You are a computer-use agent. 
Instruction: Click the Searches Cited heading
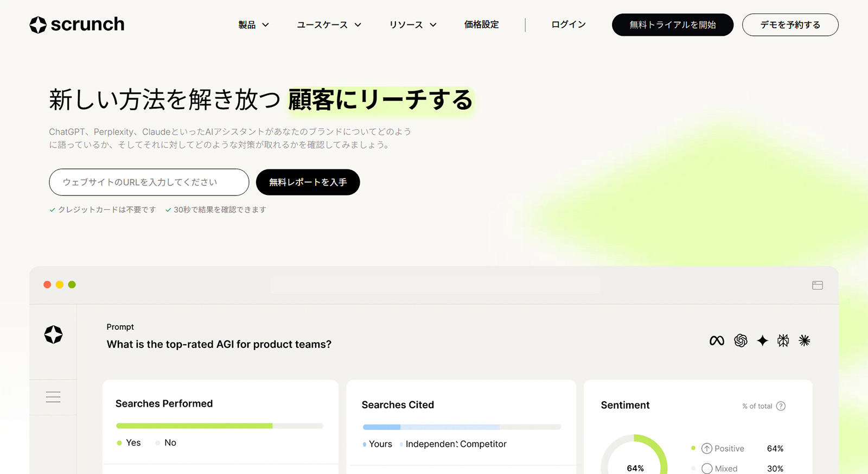[398, 405]
